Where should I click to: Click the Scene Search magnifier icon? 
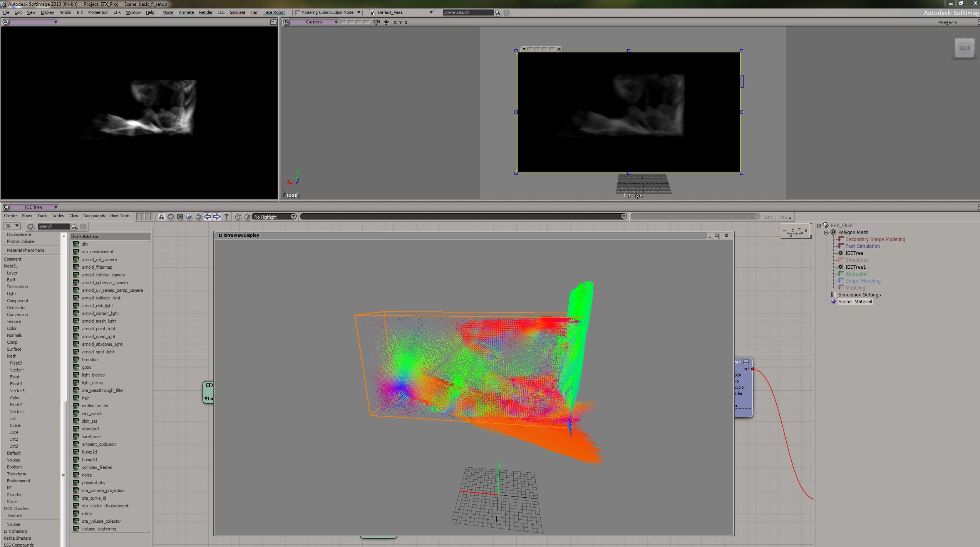coord(498,13)
